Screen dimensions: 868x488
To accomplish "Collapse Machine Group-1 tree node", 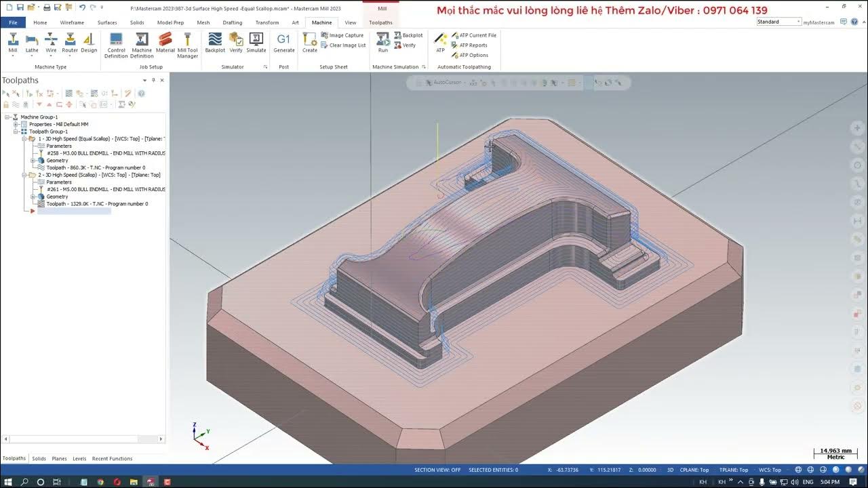I will click(7, 117).
